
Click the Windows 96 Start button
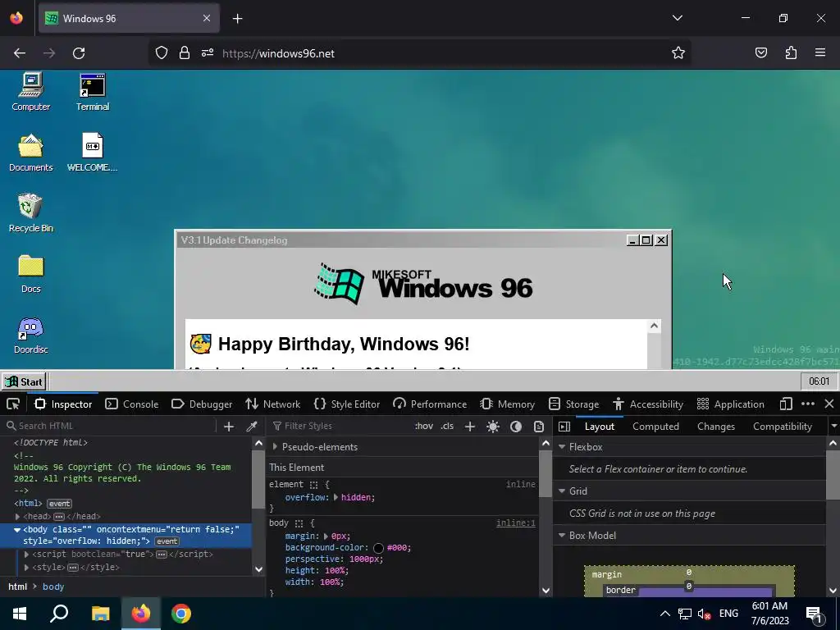pos(24,382)
